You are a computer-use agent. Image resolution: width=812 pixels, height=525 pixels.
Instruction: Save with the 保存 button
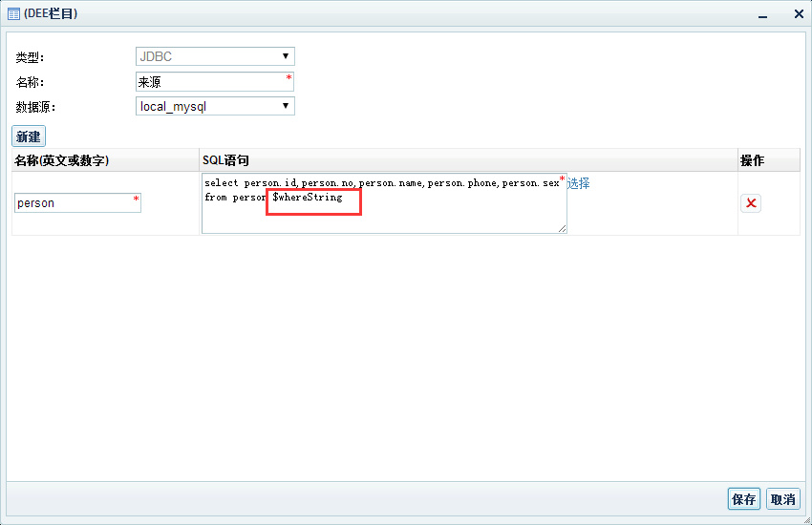tap(743, 498)
